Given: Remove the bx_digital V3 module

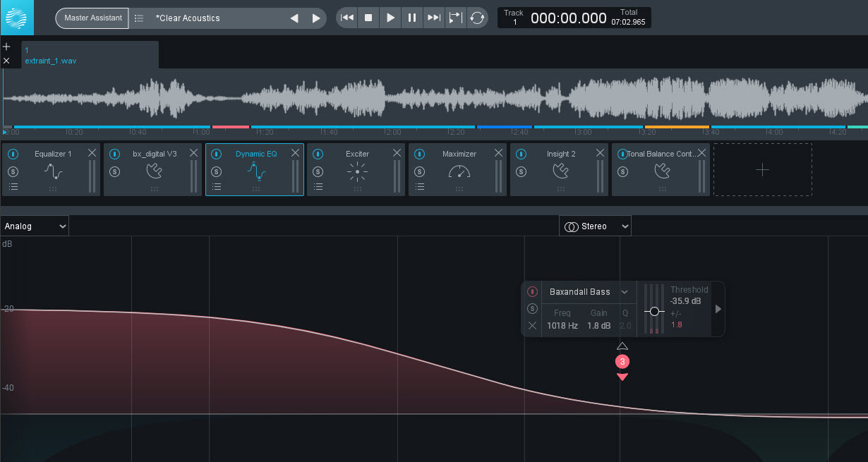Looking at the screenshot, I should coord(194,153).
